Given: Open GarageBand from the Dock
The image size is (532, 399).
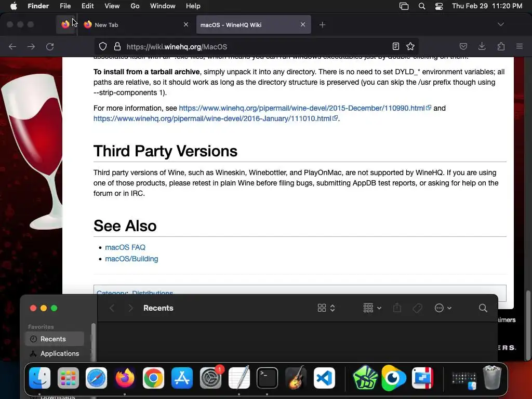Looking at the screenshot, I should [296, 378].
